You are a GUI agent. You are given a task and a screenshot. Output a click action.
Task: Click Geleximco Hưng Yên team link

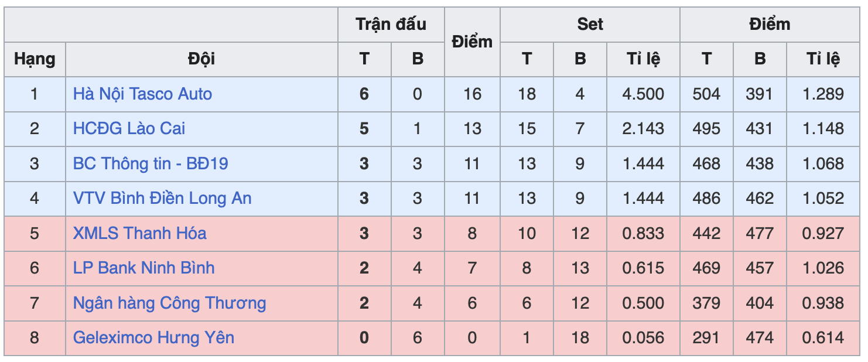153,337
